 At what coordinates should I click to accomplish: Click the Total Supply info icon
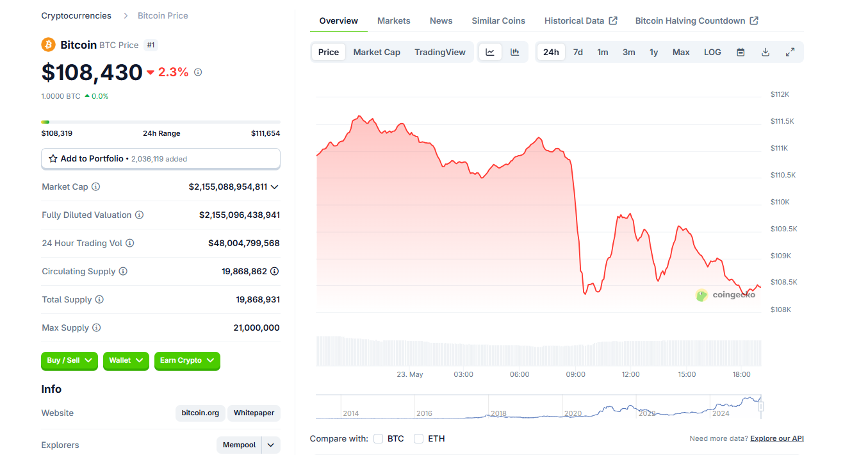(x=99, y=300)
